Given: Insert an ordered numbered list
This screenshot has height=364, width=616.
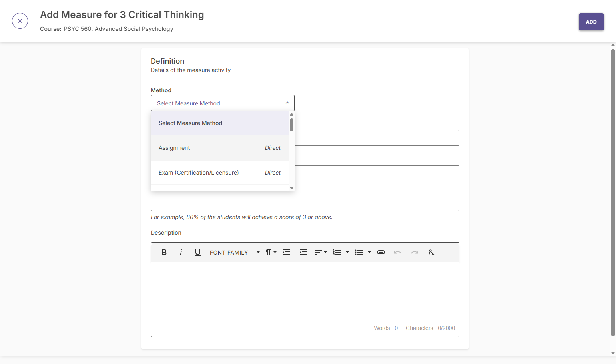Looking at the screenshot, I should 337,252.
